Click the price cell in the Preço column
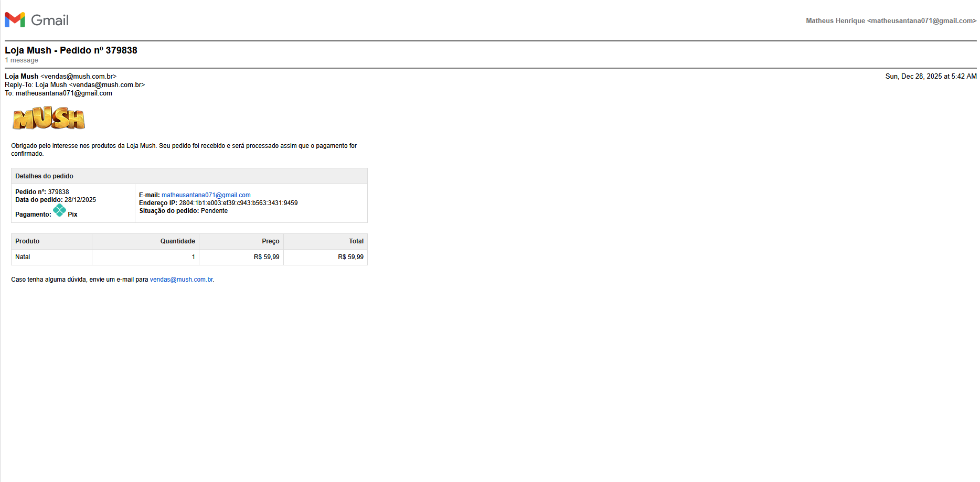This screenshot has height=482, width=980. tap(241, 257)
